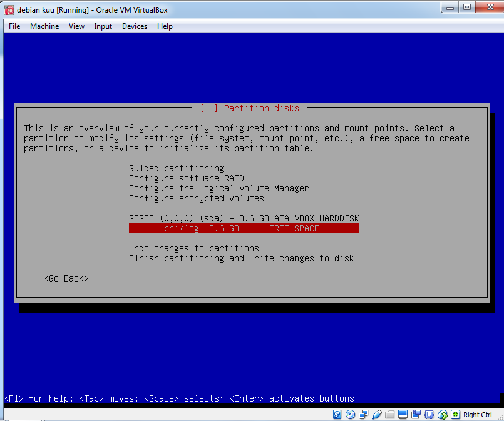Image resolution: width=504 pixels, height=421 pixels.
Task: Click the VirtualBox title bar app icon
Action: (x=9, y=10)
